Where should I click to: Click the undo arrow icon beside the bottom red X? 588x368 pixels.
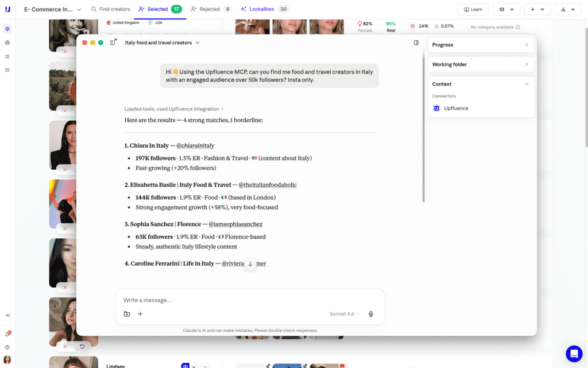pyautogui.click(x=82, y=346)
